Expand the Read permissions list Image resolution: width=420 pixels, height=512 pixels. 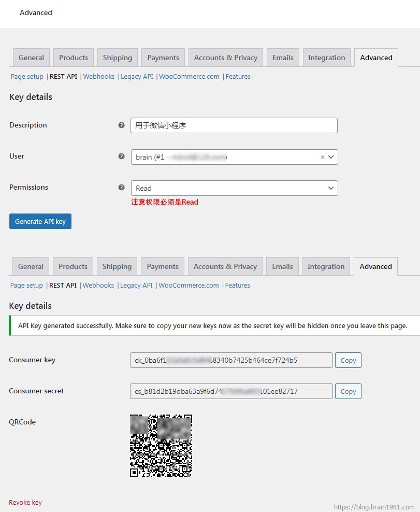click(331, 188)
